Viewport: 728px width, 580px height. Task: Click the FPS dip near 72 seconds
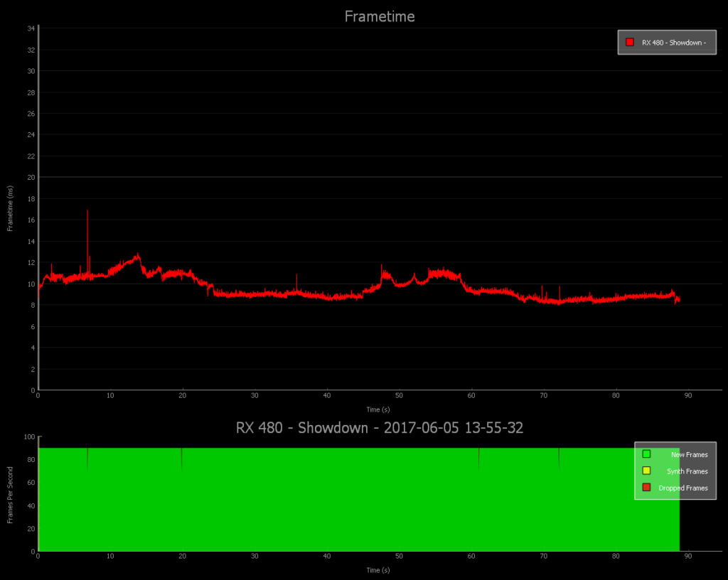tap(559, 458)
